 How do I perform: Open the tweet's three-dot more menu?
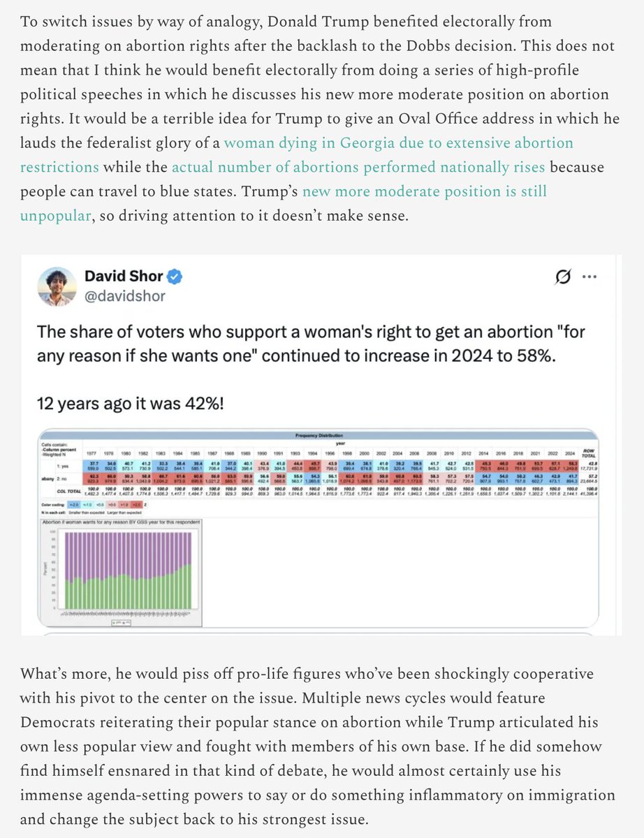(x=589, y=278)
